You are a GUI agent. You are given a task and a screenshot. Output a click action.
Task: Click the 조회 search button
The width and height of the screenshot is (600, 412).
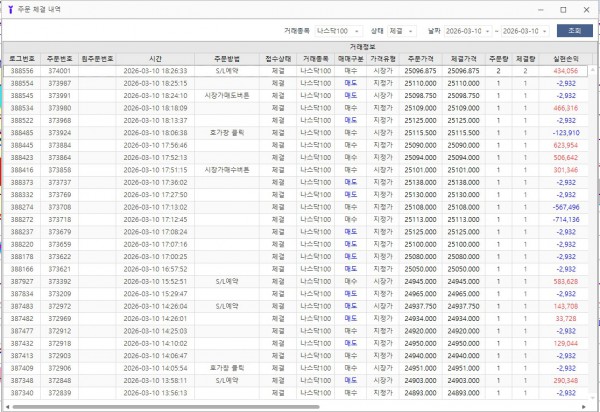point(575,31)
